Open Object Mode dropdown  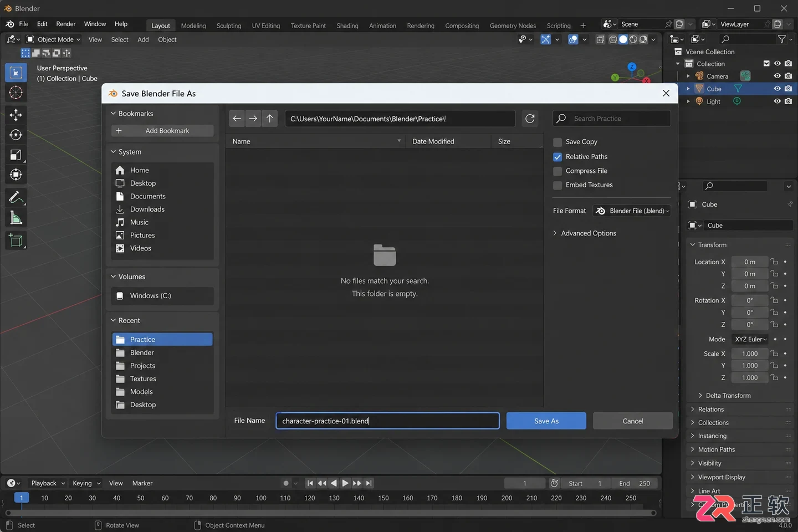pyautogui.click(x=54, y=39)
